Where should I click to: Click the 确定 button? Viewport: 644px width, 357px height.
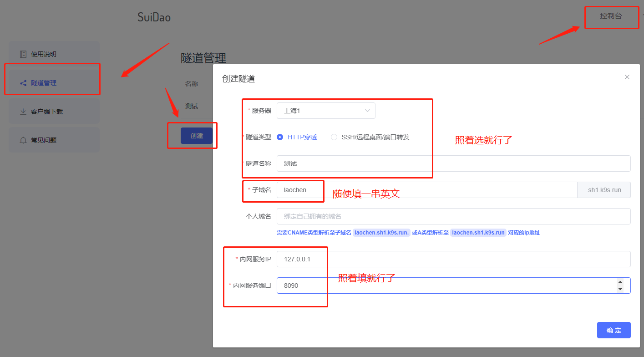click(614, 330)
